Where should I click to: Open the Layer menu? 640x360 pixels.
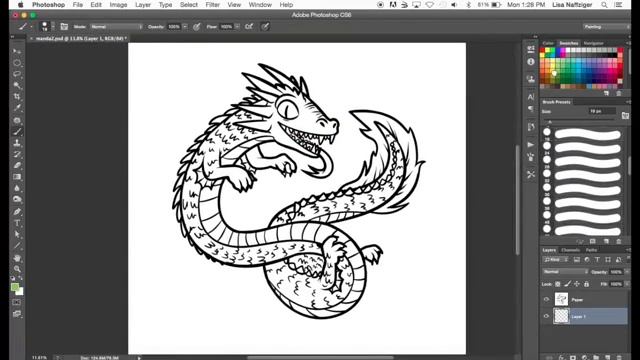pyautogui.click(x=143, y=5)
